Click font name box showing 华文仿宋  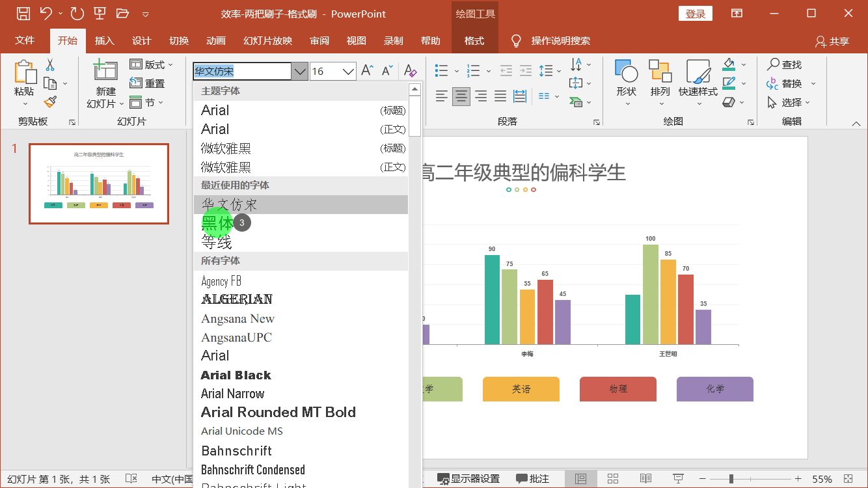(x=242, y=71)
